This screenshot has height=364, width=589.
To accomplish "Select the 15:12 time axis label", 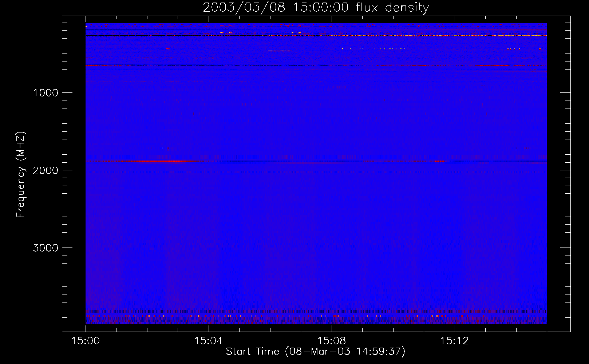I will pos(454,341).
